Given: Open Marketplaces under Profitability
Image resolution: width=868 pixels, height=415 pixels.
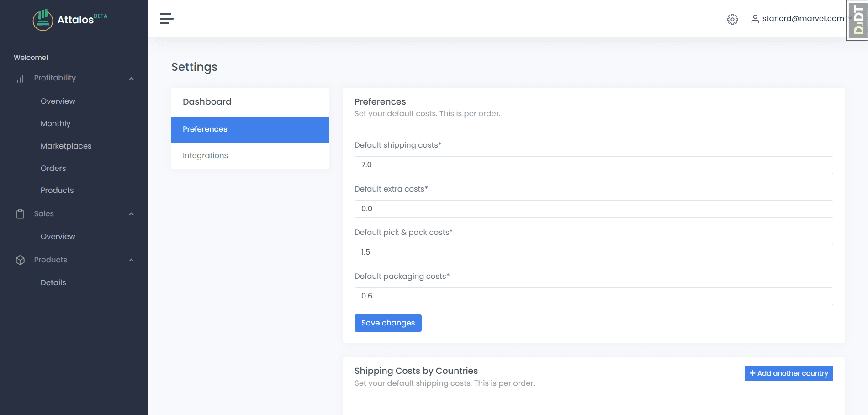Looking at the screenshot, I should pyautogui.click(x=66, y=146).
